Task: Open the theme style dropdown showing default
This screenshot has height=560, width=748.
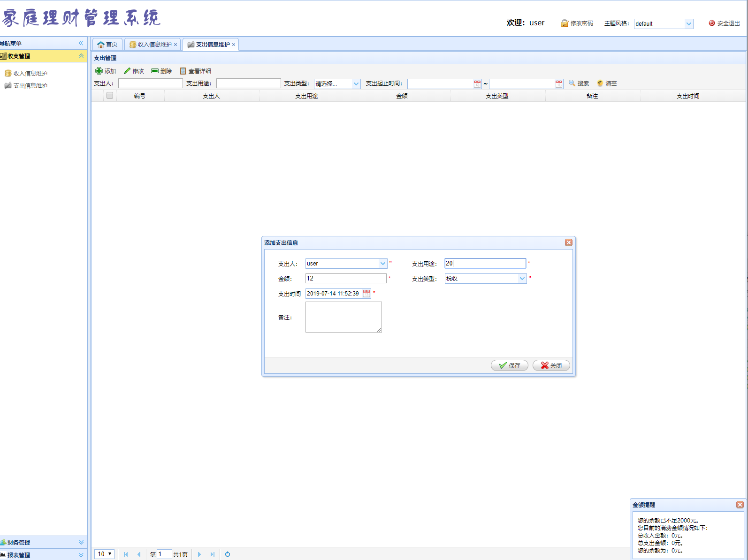Action: pos(688,24)
